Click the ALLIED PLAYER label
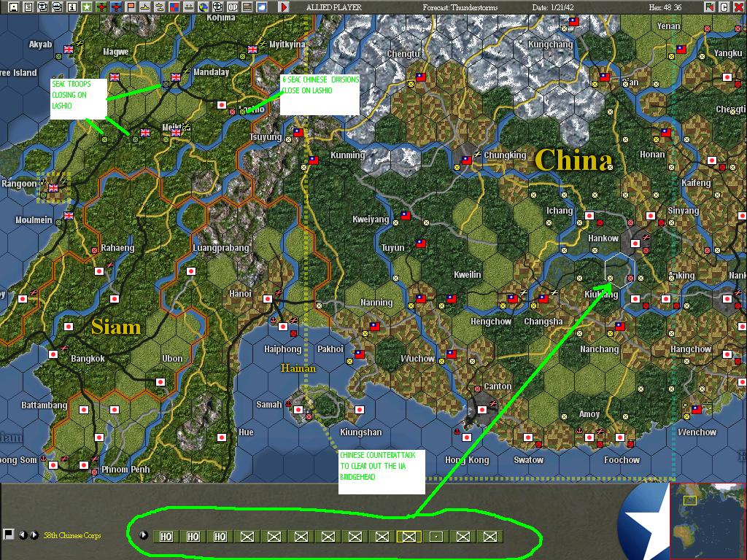This screenshot has height=560, width=747. [333, 7]
